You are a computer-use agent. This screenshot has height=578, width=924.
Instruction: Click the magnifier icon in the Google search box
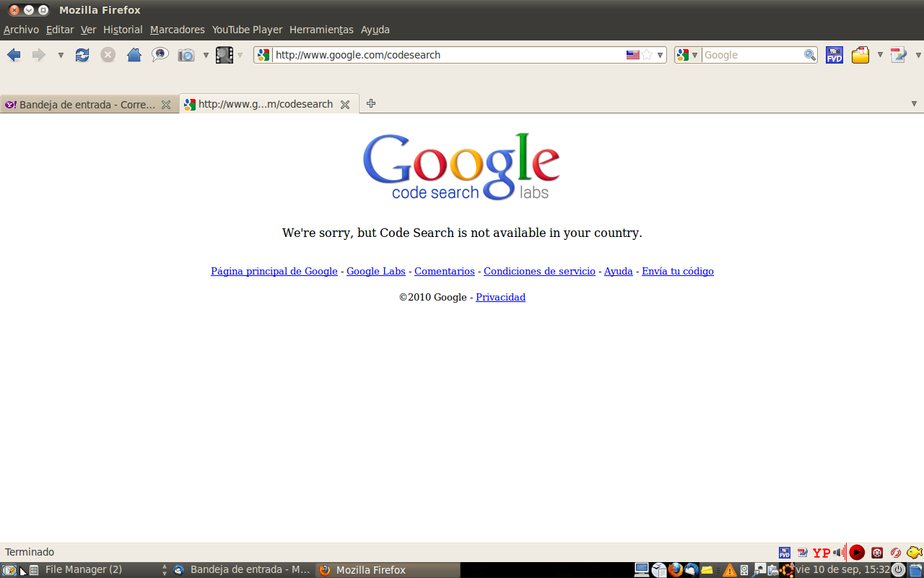pyautogui.click(x=810, y=55)
